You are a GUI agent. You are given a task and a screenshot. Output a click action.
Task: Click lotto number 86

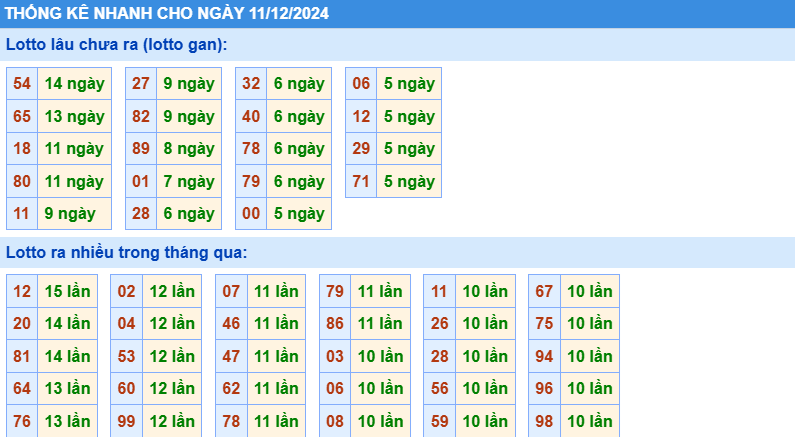[x=335, y=323]
